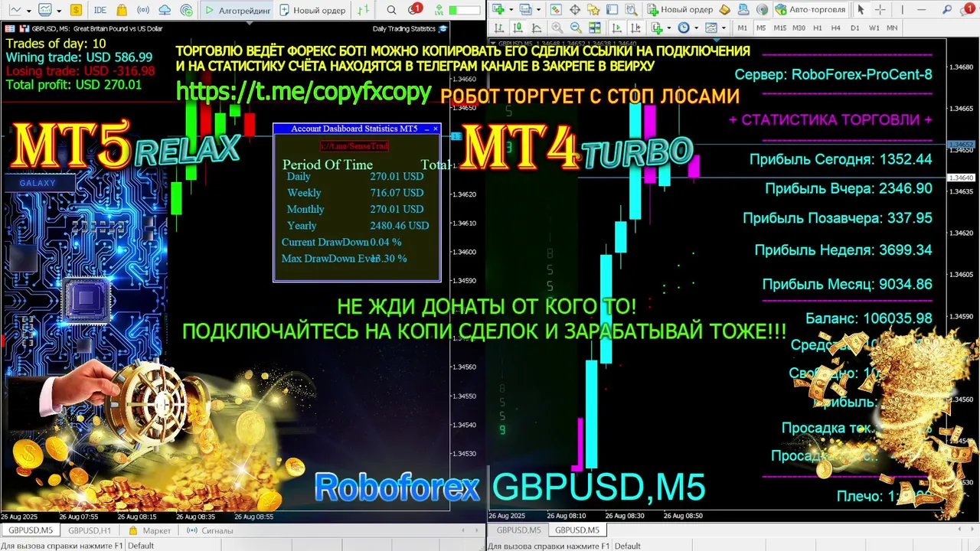Switch MT4 chart to line chart type
The image size is (980, 551).
pos(537,28)
